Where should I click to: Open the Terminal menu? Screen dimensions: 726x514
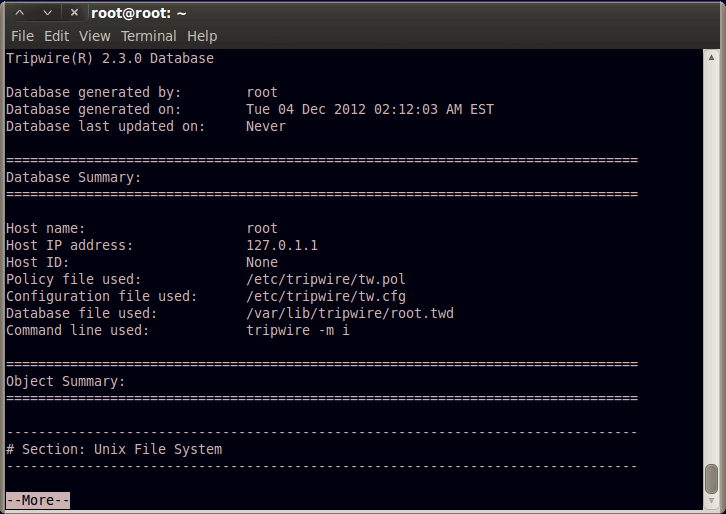tap(149, 36)
